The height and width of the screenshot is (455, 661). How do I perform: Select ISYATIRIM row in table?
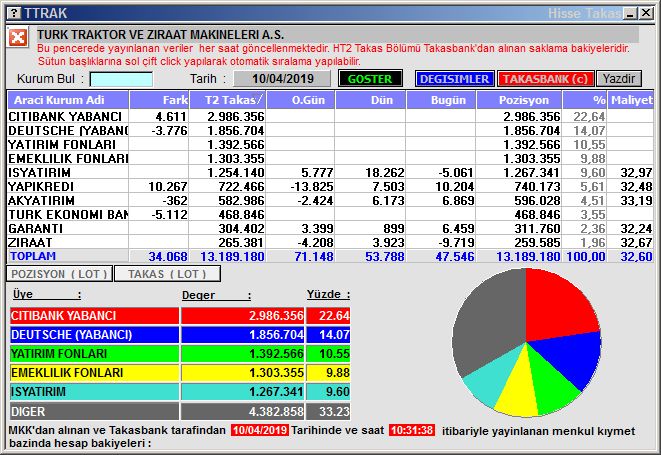click(x=330, y=172)
